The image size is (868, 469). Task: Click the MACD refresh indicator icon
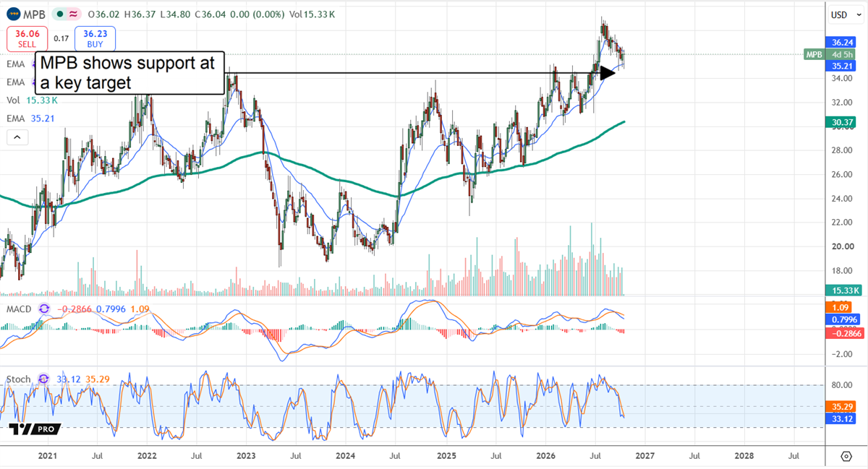click(x=44, y=308)
